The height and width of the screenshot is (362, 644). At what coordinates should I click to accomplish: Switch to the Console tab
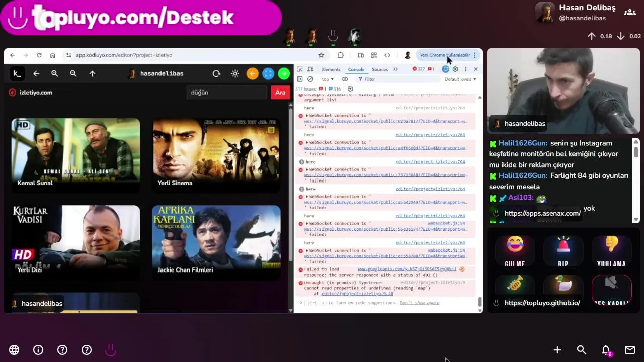coord(356,69)
